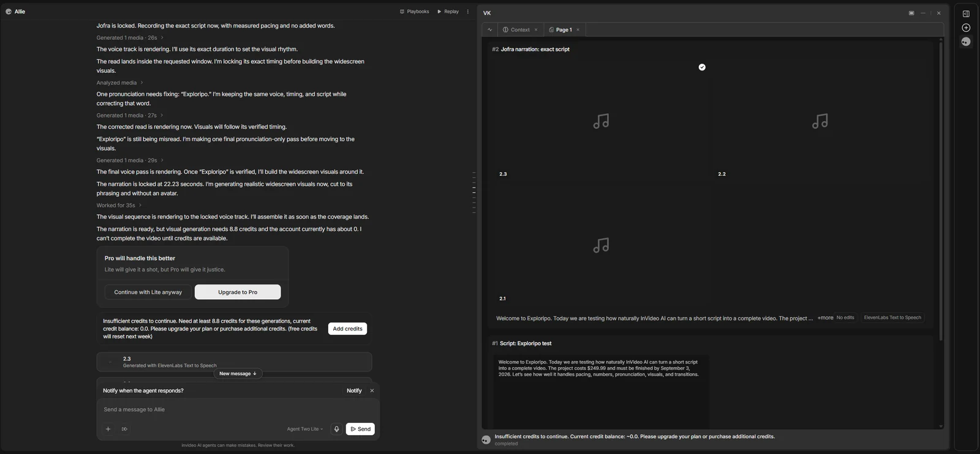The image size is (980, 454).
Task: Expand the 'Generated 1 media · 27s' entry
Action: pos(130,115)
